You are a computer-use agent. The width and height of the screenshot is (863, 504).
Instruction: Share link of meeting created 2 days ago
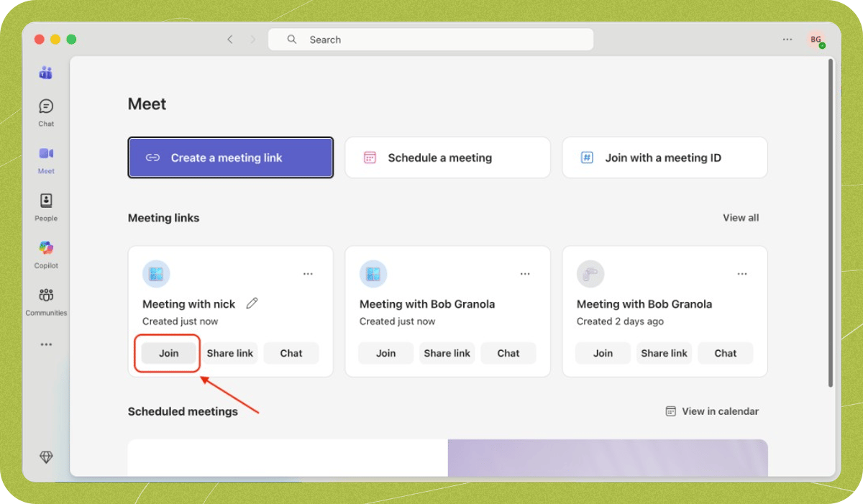(x=665, y=353)
